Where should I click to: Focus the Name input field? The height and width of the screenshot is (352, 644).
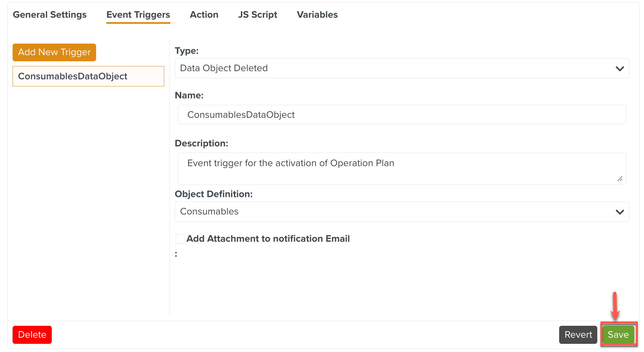401,115
